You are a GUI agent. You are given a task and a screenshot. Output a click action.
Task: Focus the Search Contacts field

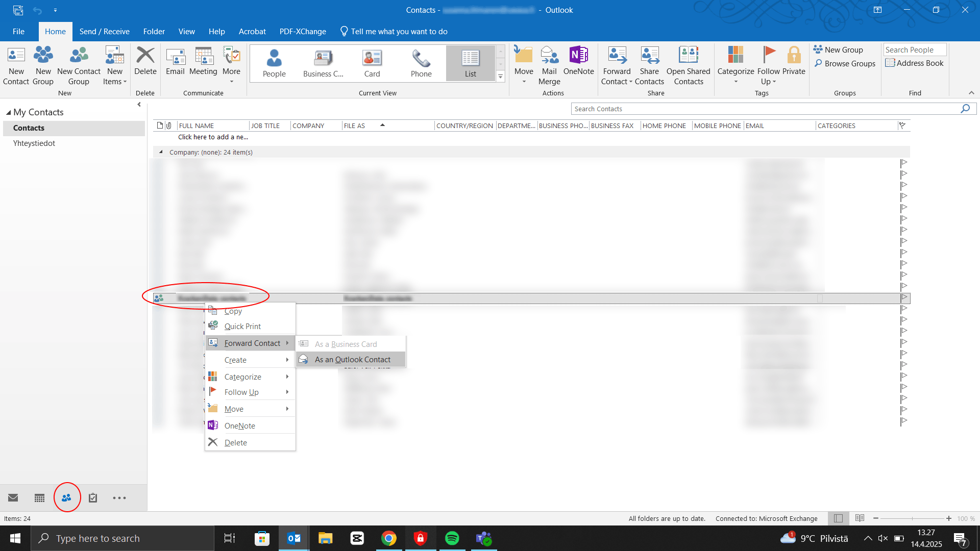click(x=766, y=109)
